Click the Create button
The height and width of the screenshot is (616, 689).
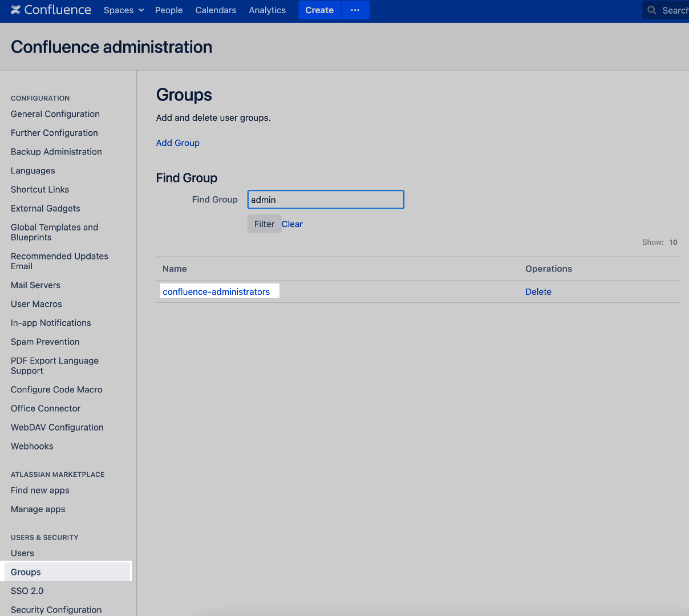pos(319,10)
